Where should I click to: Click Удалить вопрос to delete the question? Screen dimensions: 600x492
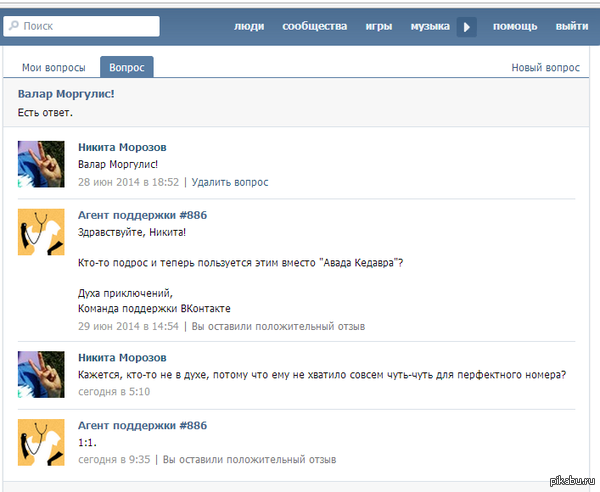[229, 182]
